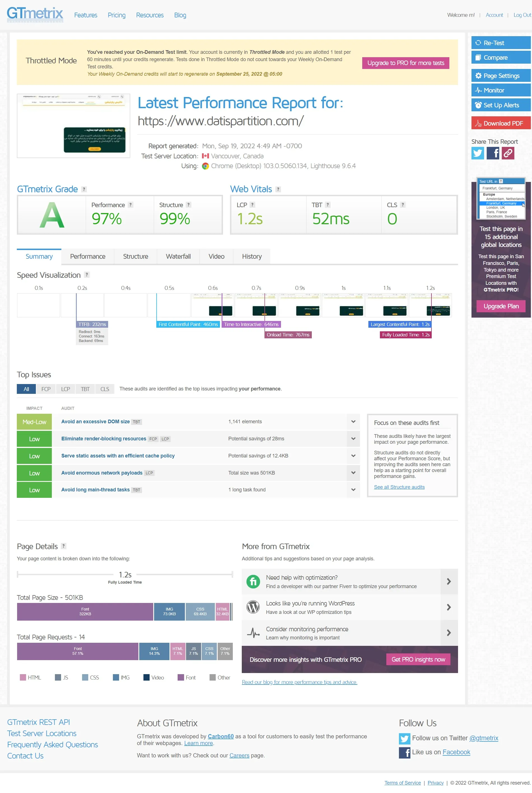Filter top issues by TBT
The height and width of the screenshot is (793, 532).
85,389
